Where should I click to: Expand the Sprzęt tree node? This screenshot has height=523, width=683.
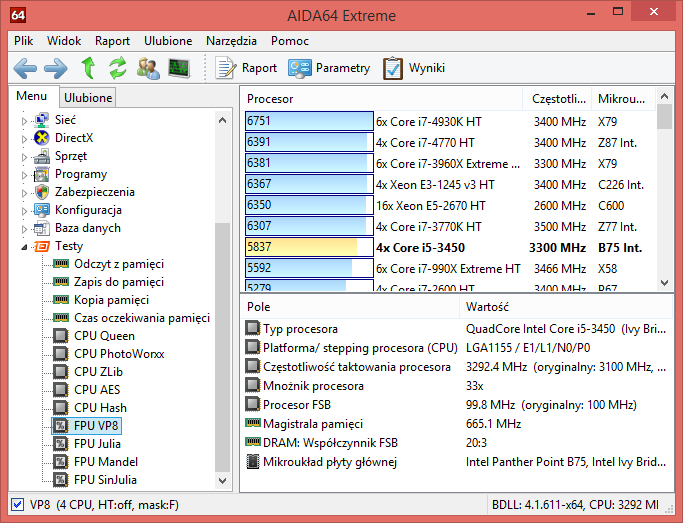pyautogui.click(x=24, y=157)
